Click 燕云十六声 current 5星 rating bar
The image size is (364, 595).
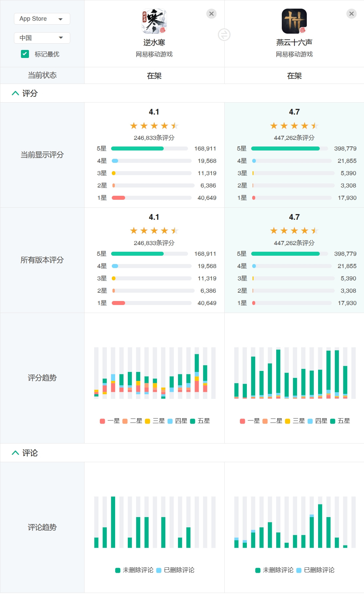[x=289, y=149]
